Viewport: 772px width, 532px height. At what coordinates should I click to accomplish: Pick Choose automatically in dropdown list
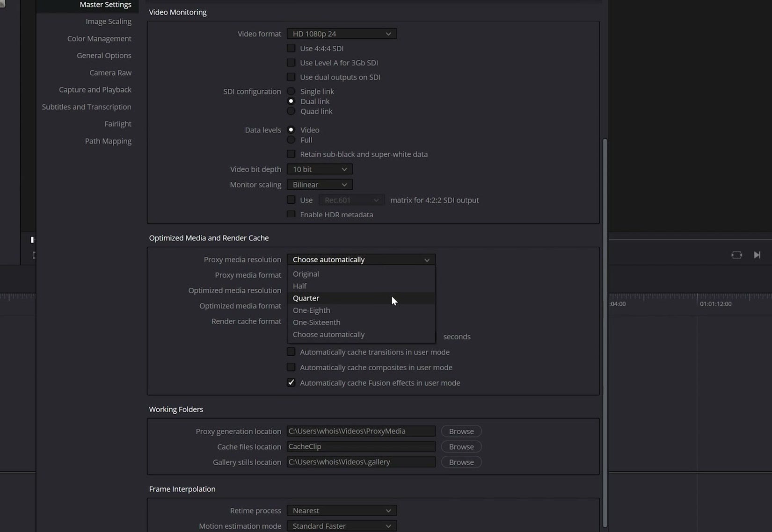click(x=361, y=335)
